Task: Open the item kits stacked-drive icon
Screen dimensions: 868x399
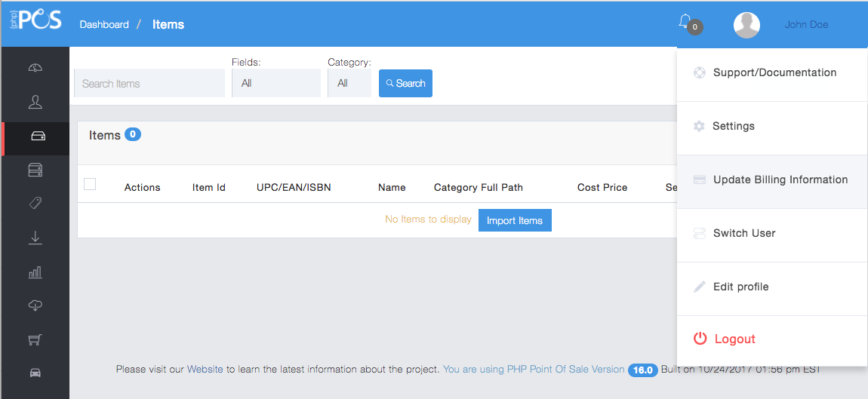Action: click(35, 170)
